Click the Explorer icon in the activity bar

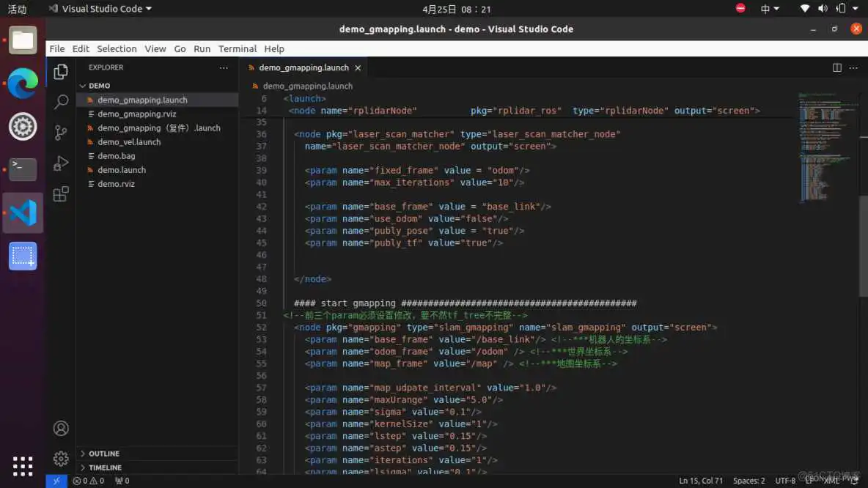60,72
